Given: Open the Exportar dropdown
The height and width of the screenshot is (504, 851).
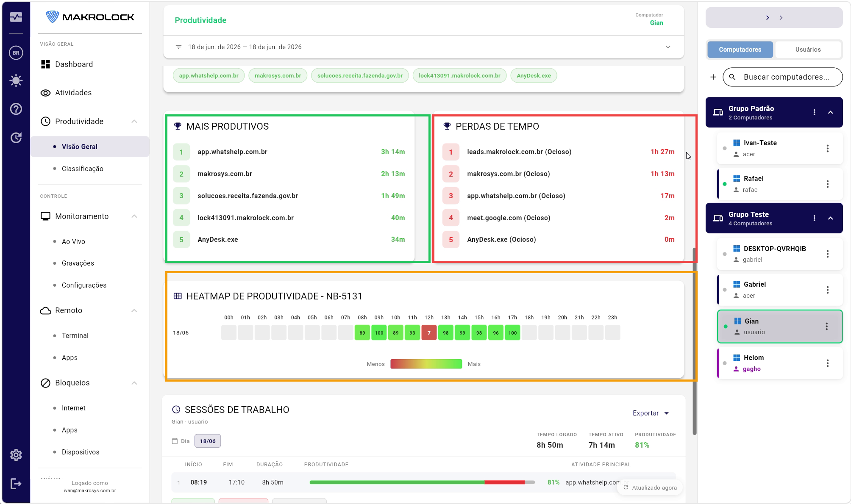Looking at the screenshot, I should click(x=651, y=413).
